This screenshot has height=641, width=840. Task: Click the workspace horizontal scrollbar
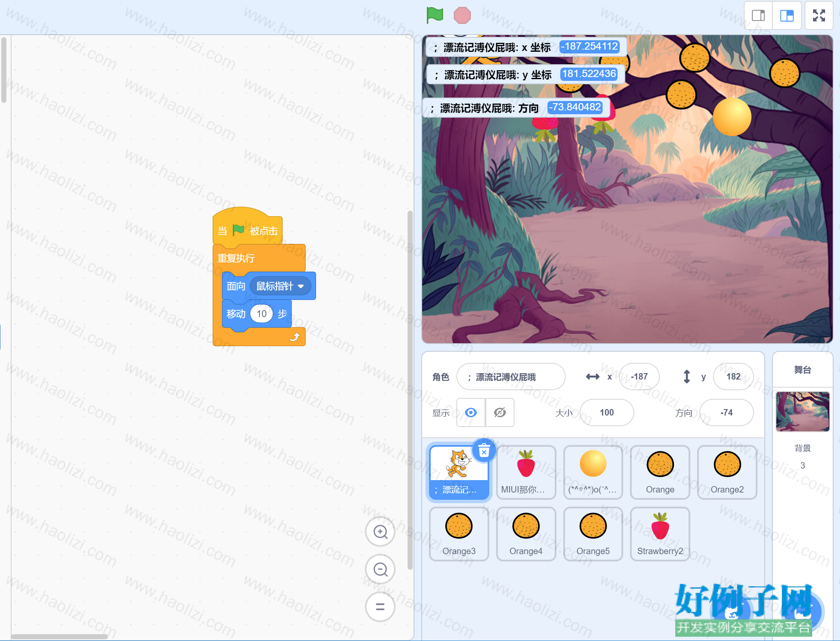coord(59,636)
